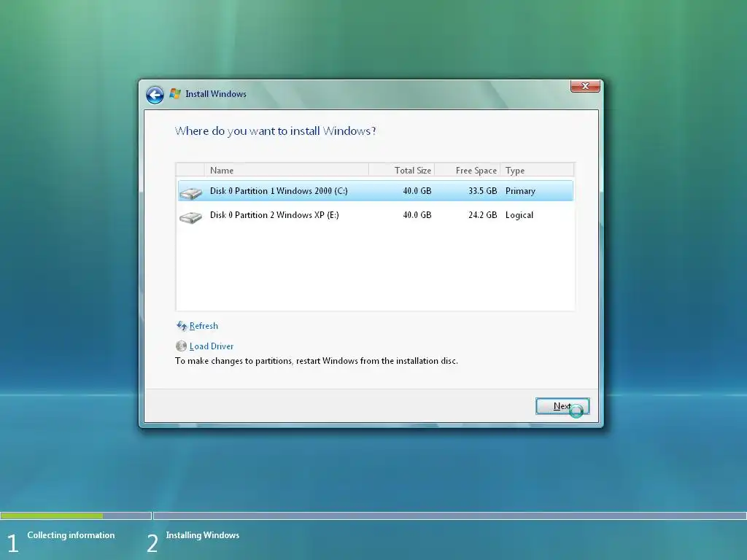The height and width of the screenshot is (560, 747).
Task: Go back with the blue arrow button
Action: pyautogui.click(x=155, y=95)
